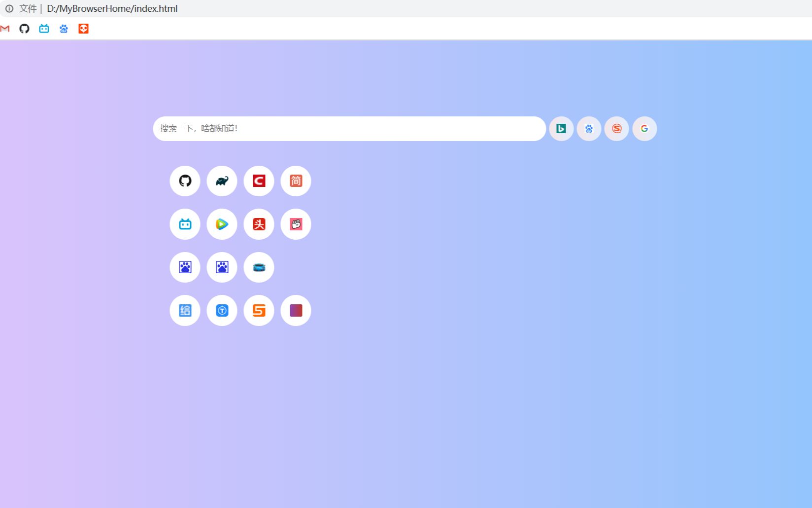Open the Tencent Video play shortcut

pyautogui.click(x=222, y=224)
